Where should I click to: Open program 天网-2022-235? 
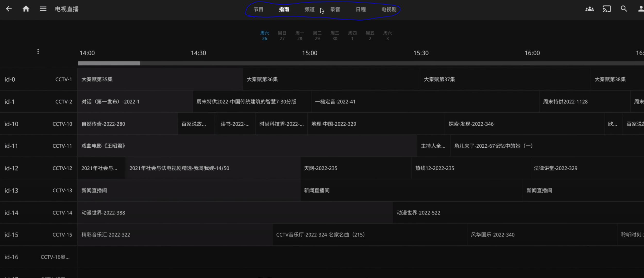355,168
